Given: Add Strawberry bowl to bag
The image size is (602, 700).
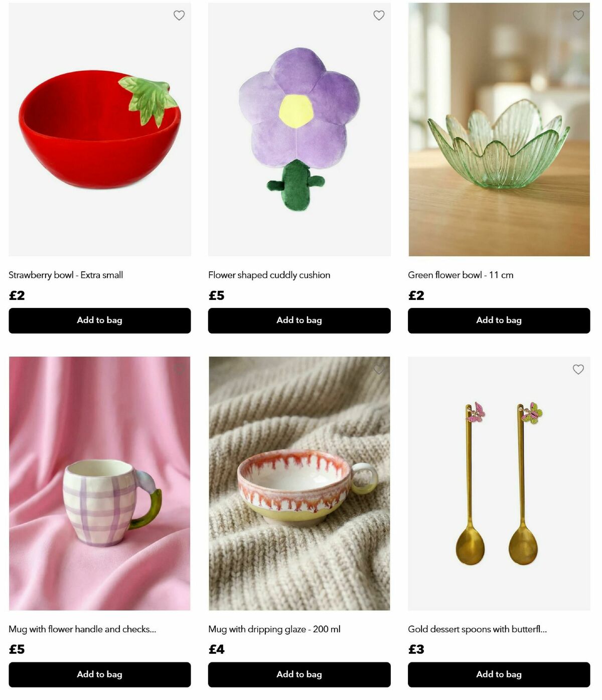Looking at the screenshot, I should 100,320.
